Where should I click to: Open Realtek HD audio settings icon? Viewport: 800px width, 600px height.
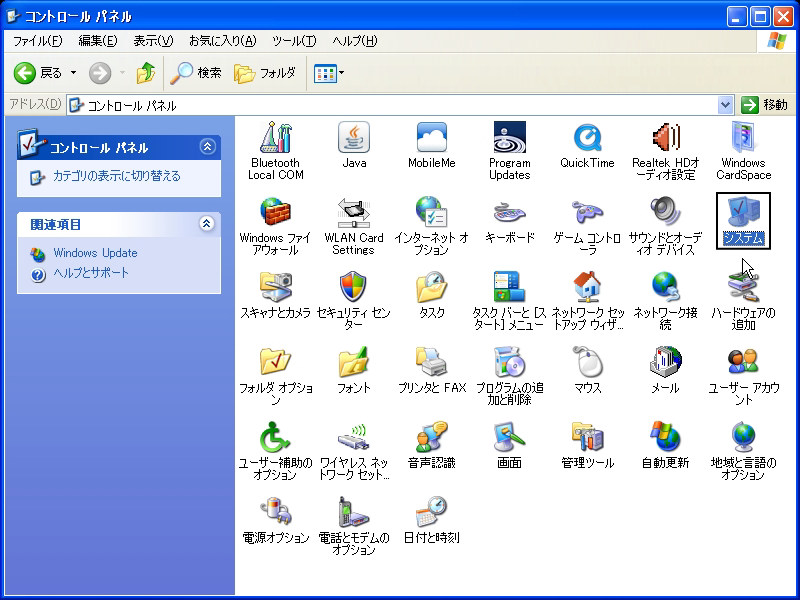point(665,138)
